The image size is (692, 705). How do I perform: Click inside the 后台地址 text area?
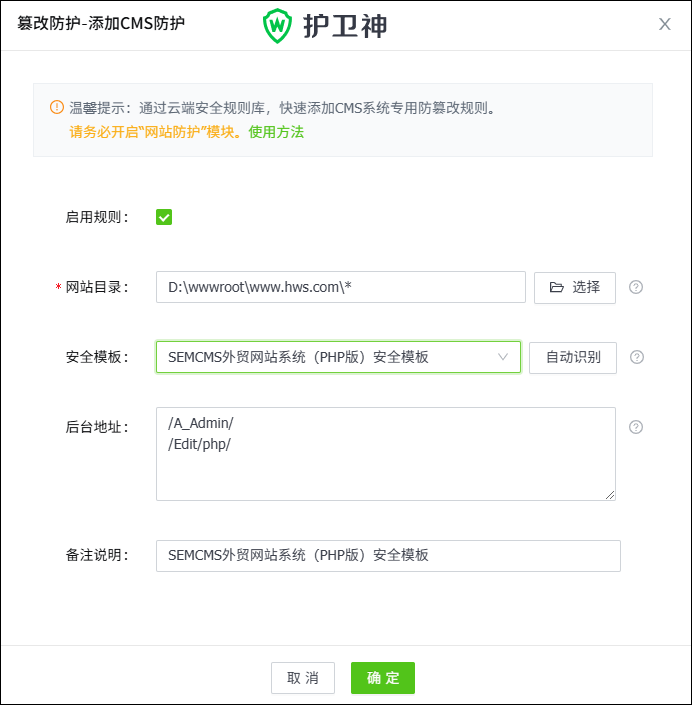pos(386,454)
